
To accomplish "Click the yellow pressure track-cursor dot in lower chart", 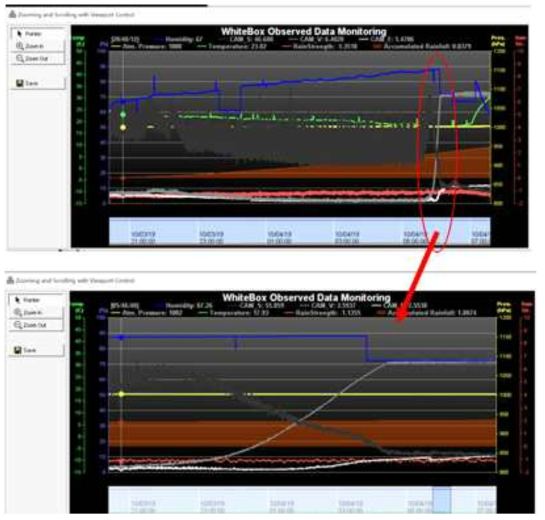I will click(x=121, y=394).
